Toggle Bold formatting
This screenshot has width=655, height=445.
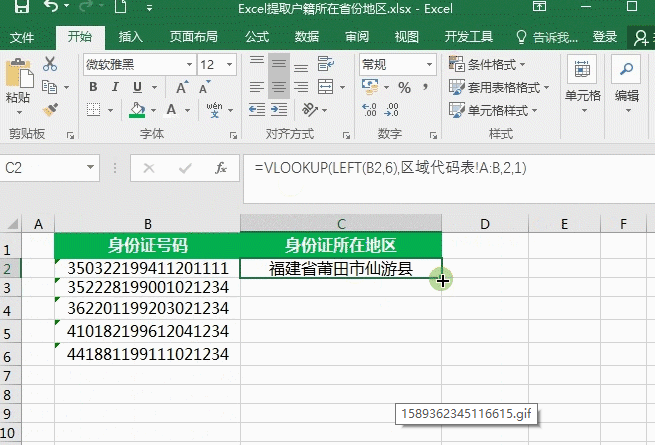point(93,87)
